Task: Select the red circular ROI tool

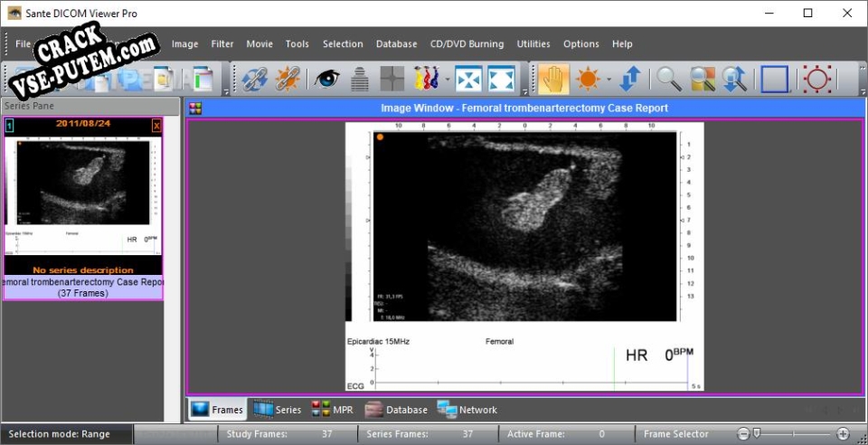Action: [x=817, y=80]
